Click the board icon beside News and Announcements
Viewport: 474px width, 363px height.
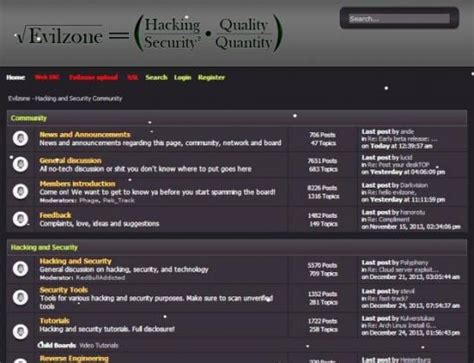(x=20, y=138)
